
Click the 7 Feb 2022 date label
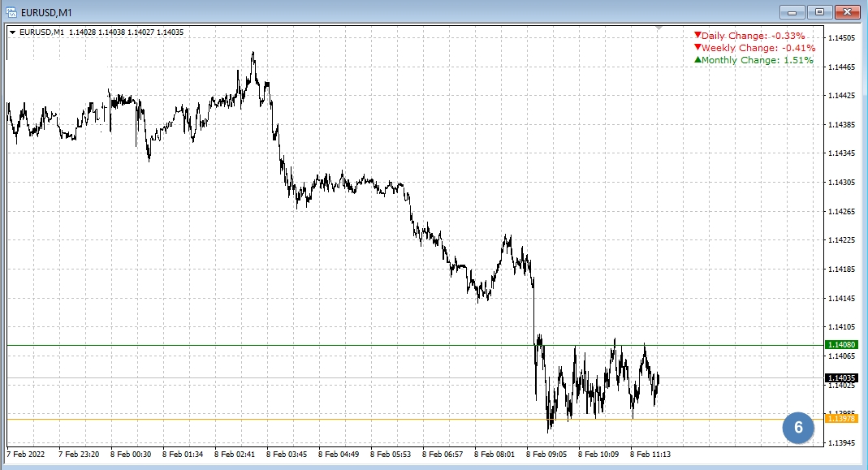coord(27,455)
